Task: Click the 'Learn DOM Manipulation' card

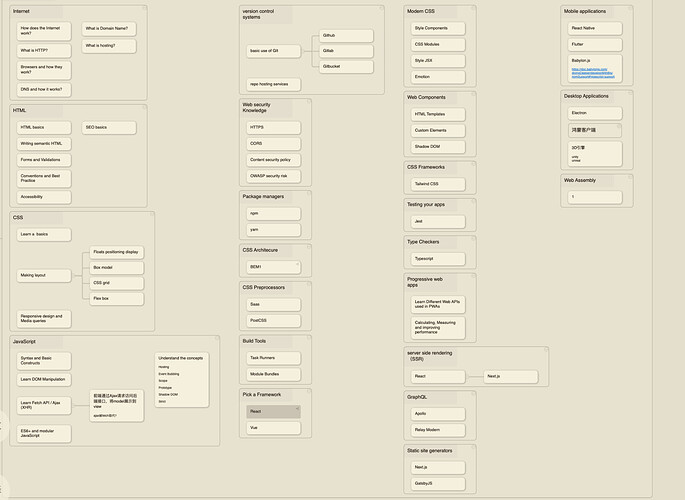Action: point(44,380)
